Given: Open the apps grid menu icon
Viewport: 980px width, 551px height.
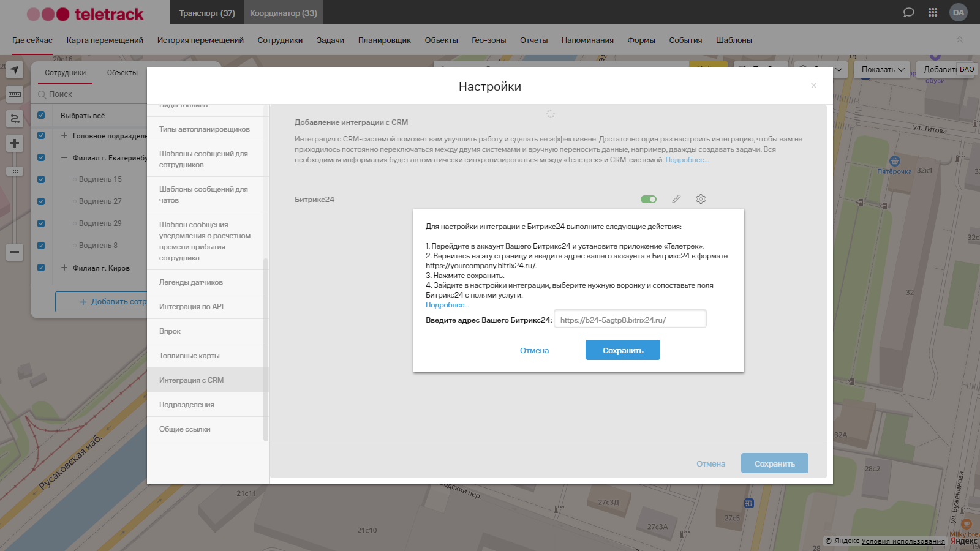Looking at the screenshot, I should [933, 12].
